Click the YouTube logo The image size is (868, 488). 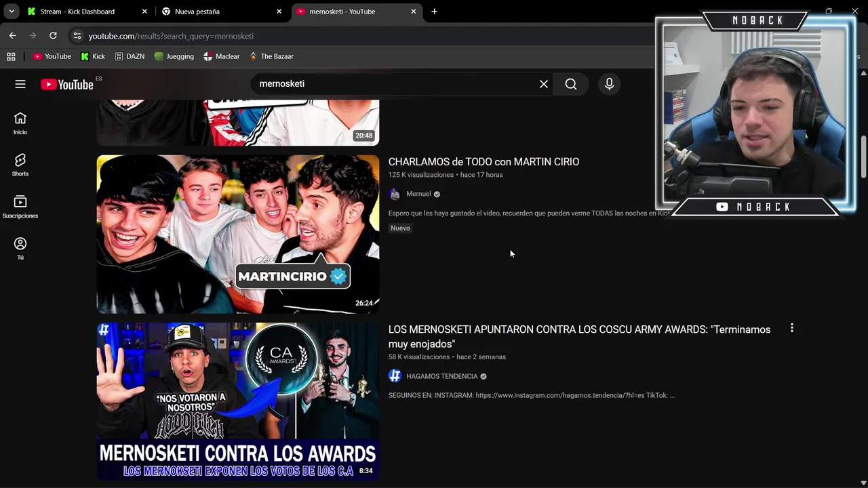pos(66,85)
